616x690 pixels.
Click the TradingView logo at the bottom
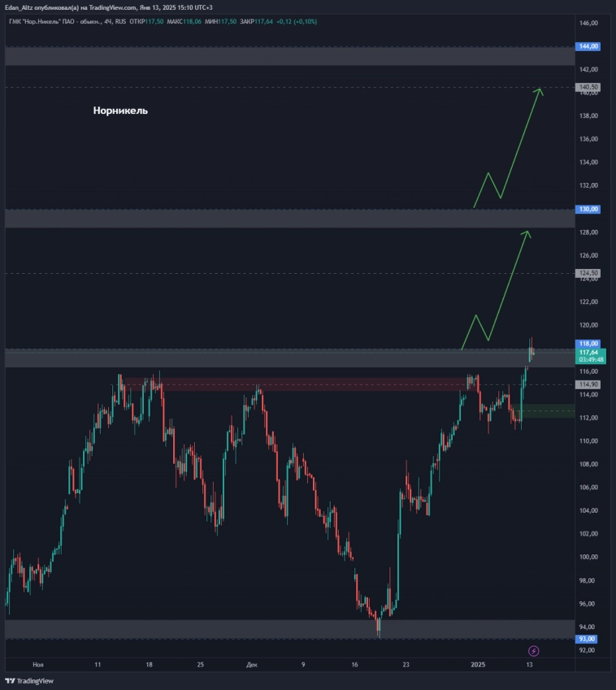(x=29, y=681)
